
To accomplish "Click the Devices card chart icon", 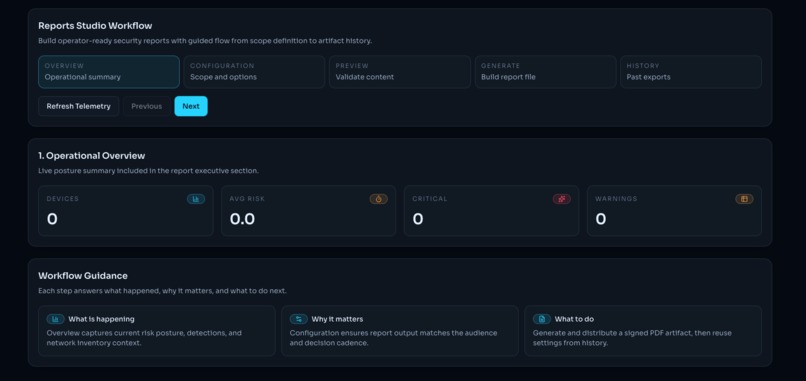I will pyautogui.click(x=196, y=199).
